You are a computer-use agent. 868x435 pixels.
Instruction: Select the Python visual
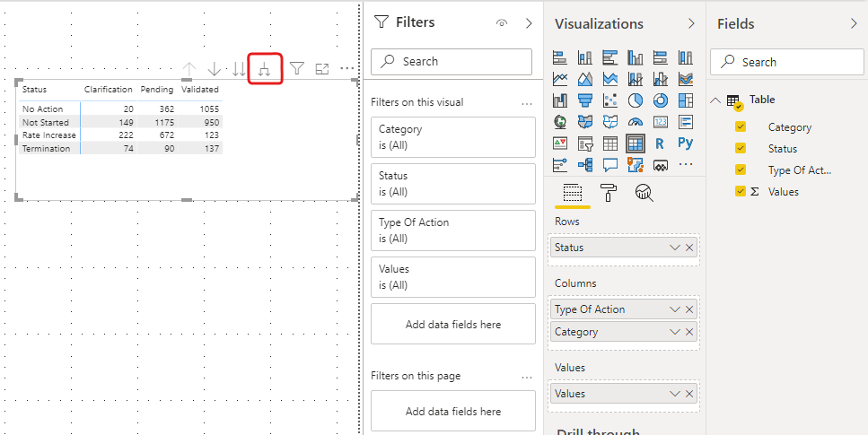685,144
